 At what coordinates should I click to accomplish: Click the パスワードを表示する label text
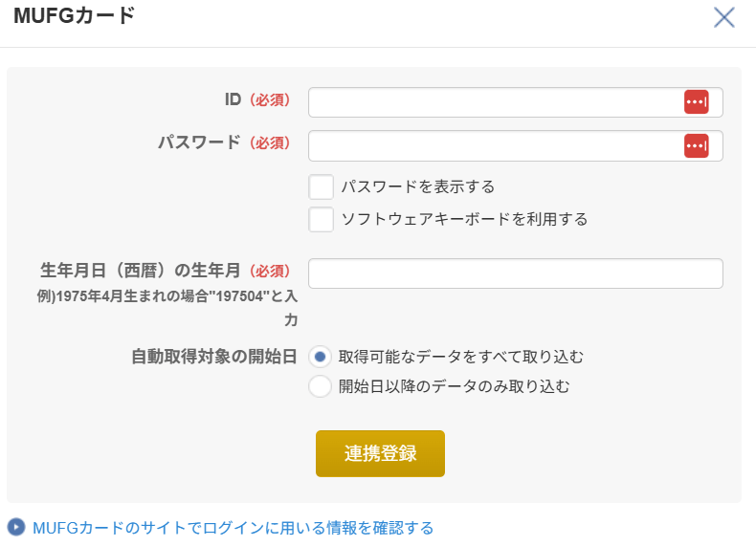coord(417,186)
